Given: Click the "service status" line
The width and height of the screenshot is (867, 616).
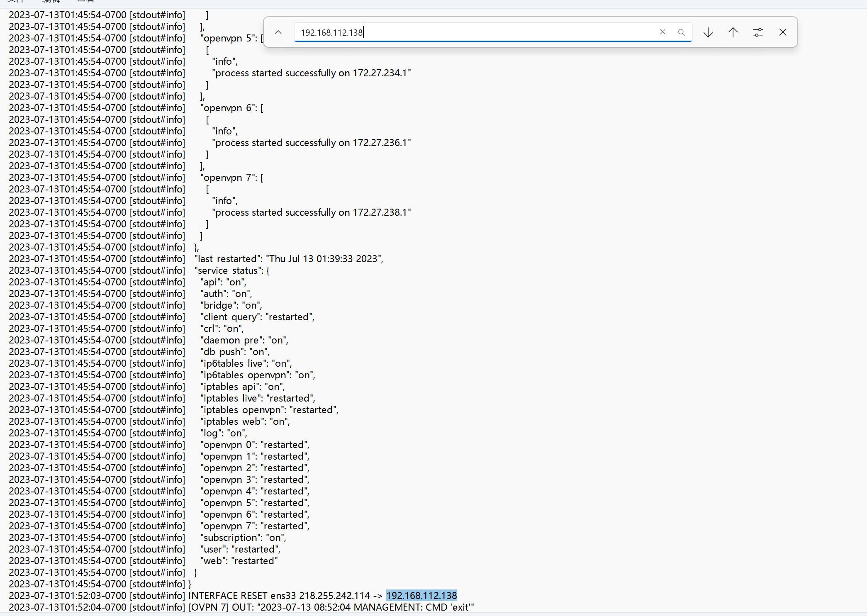Looking at the screenshot, I should pyautogui.click(x=231, y=270).
